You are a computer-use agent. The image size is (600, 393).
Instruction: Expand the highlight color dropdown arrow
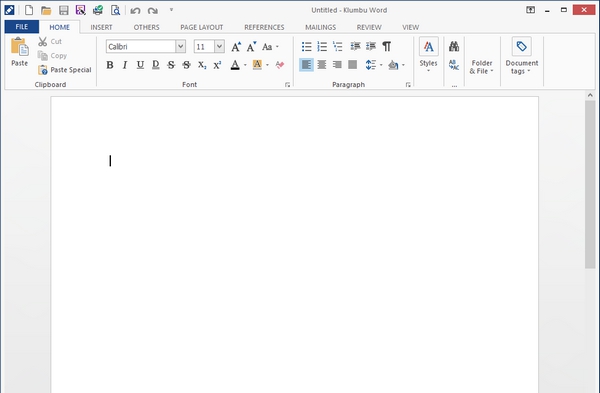pos(267,65)
